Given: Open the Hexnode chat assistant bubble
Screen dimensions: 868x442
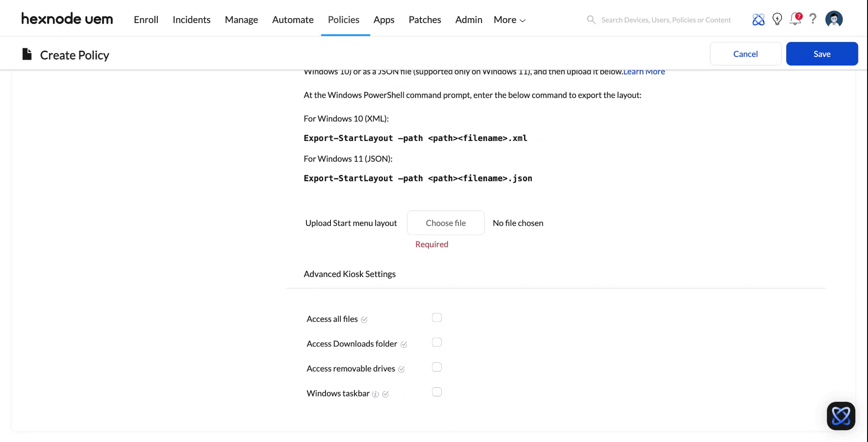Looking at the screenshot, I should 841,415.
